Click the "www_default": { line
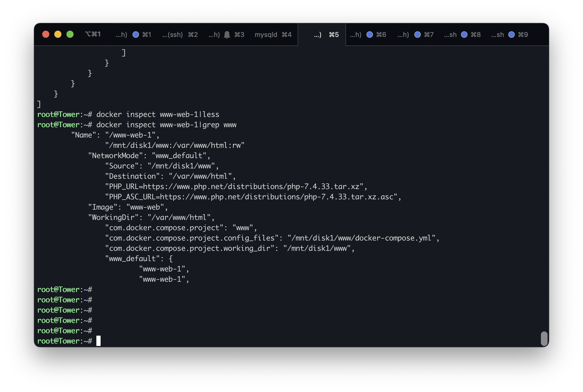583x392 pixels. pos(139,259)
